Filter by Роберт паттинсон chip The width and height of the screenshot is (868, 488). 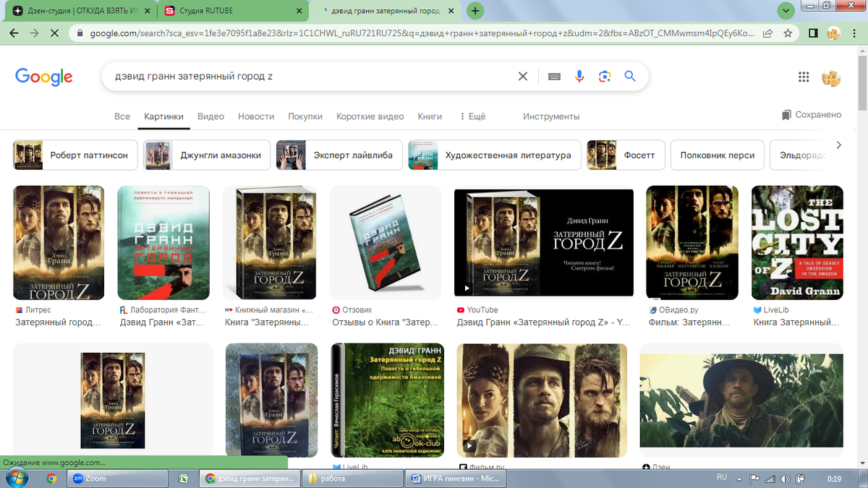coord(75,155)
